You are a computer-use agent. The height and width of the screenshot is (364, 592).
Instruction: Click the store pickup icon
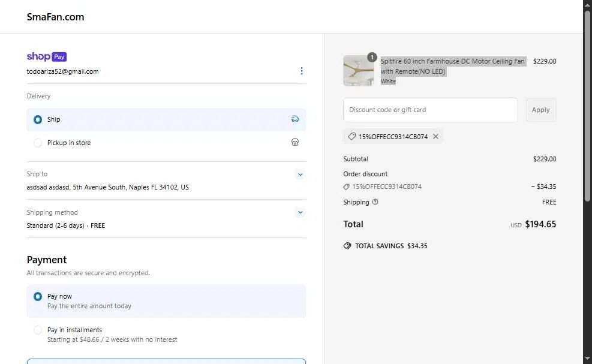pyautogui.click(x=295, y=142)
